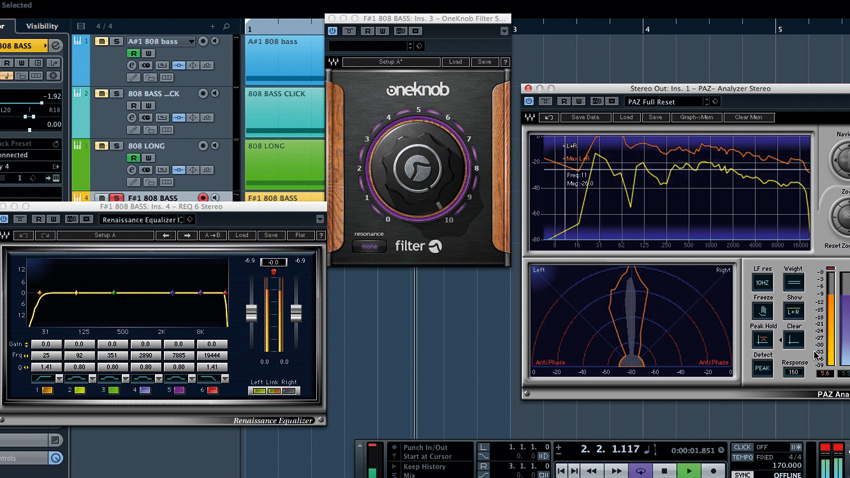Click Clear Mem in PAZ Analyzer
The height and width of the screenshot is (478, 850).
[749, 117]
